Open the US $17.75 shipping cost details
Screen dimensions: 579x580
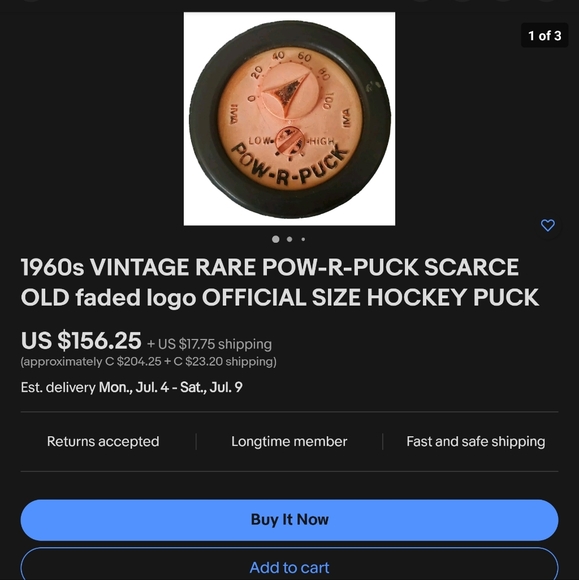(209, 344)
